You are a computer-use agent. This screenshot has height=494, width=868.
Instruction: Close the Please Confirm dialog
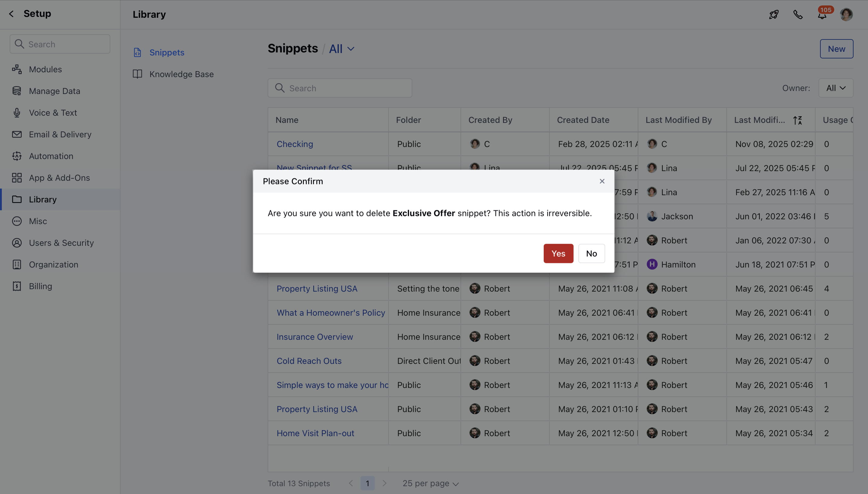pos(602,181)
